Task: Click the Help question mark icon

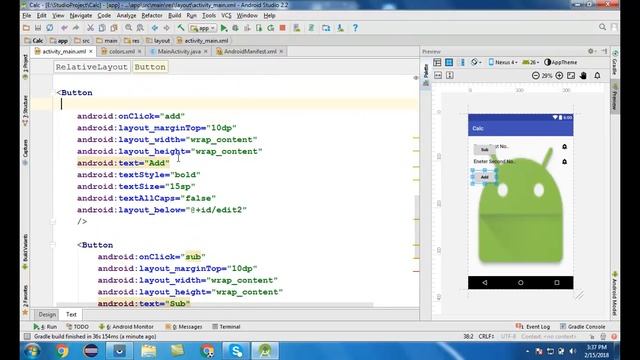Action: (355, 28)
